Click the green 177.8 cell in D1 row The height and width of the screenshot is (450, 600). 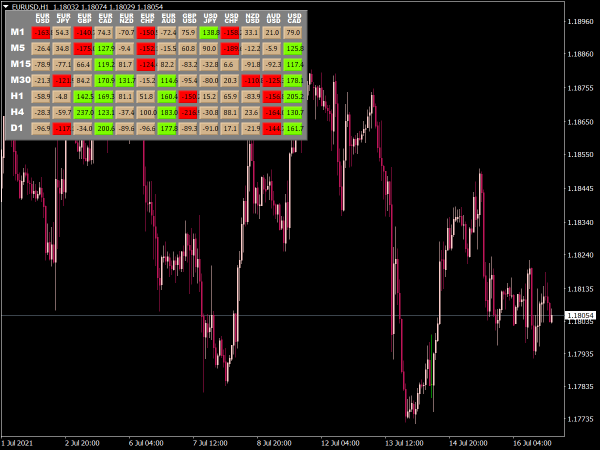[167, 129]
